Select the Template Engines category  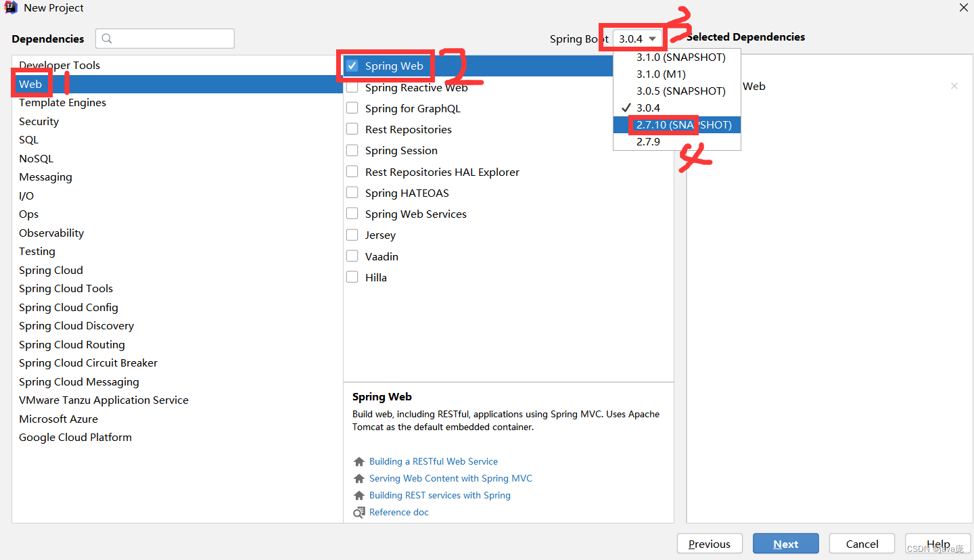pyautogui.click(x=177, y=102)
